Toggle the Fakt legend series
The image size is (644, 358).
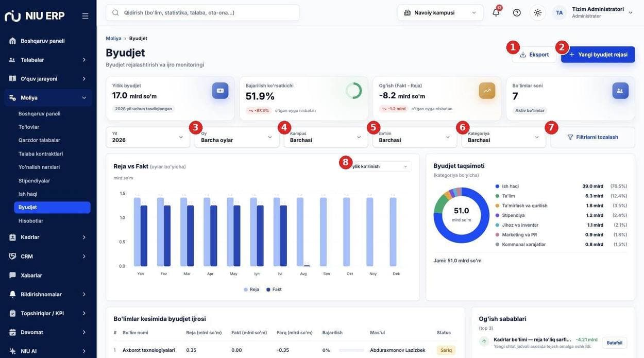point(274,289)
